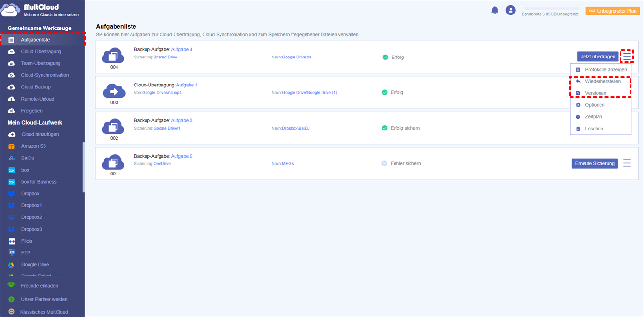Click the sidebar scrollbar
The width and height of the screenshot is (644, 317).
click(x=83, y=167)
